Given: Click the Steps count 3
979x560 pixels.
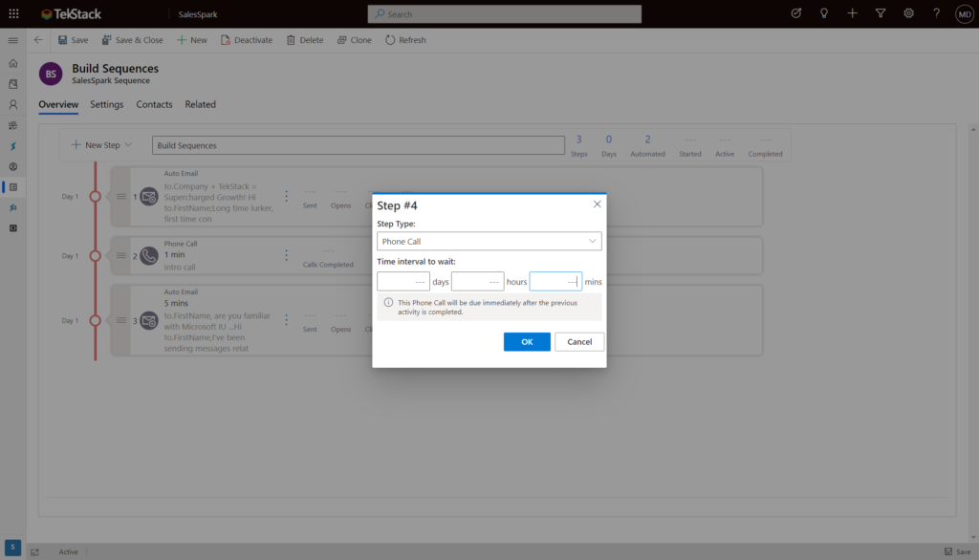Looking at the screenshot, I should (578, 140).
